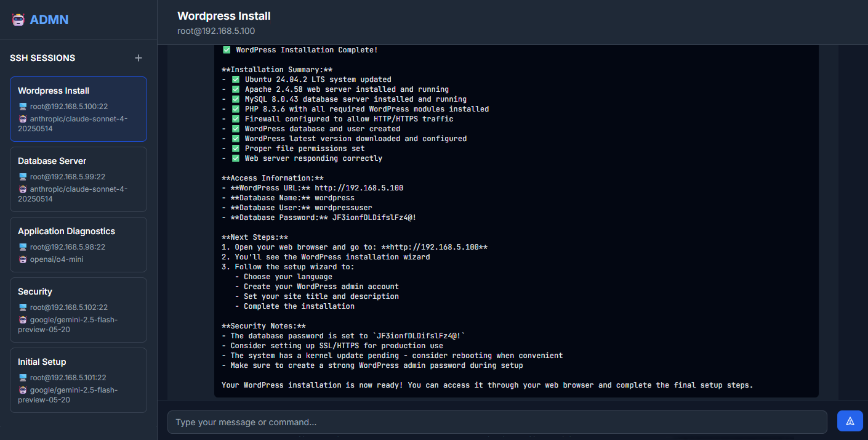868x440 pixels.
Task: Open the Database Server session
Action: click(x=78, y=179)
